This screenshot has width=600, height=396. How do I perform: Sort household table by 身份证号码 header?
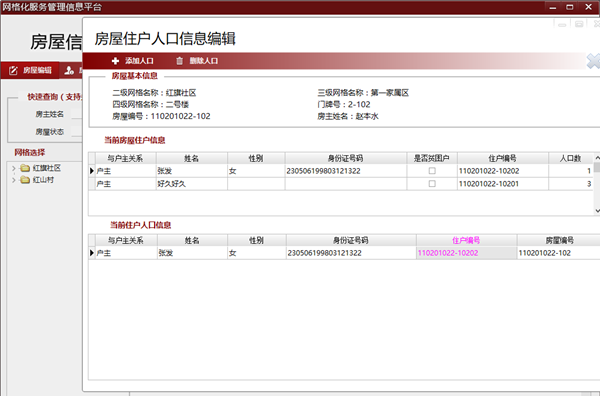click(346, 158)
